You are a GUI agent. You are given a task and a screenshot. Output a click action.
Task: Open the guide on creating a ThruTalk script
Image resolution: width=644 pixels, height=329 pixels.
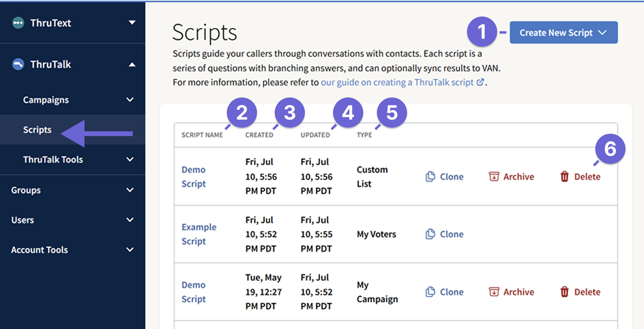[x=402, y=82]
